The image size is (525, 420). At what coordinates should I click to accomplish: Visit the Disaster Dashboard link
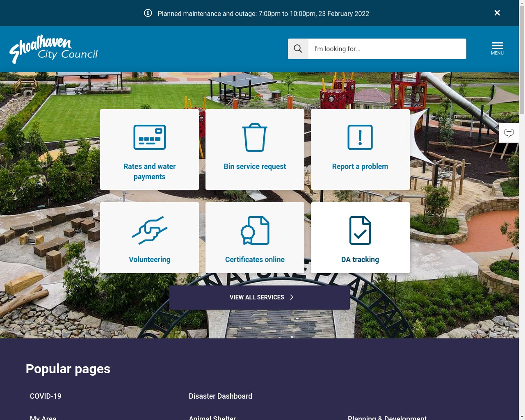pyautogui.click(x=220, y=396)
